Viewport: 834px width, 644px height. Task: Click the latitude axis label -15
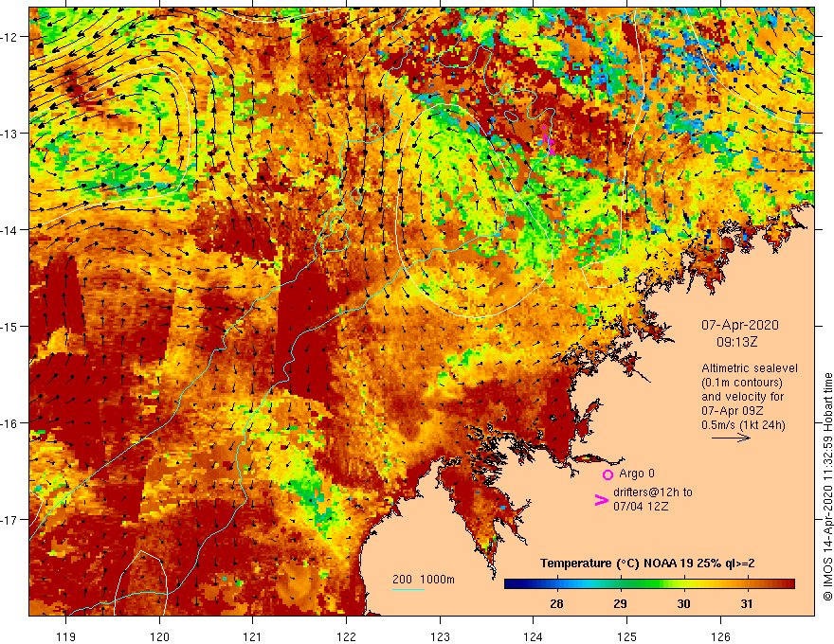[10, 327]
